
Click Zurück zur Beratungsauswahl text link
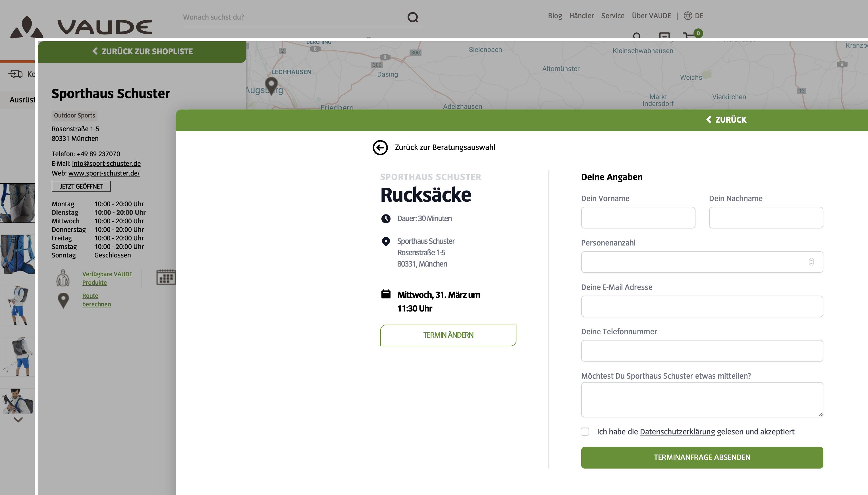[445, 147]
